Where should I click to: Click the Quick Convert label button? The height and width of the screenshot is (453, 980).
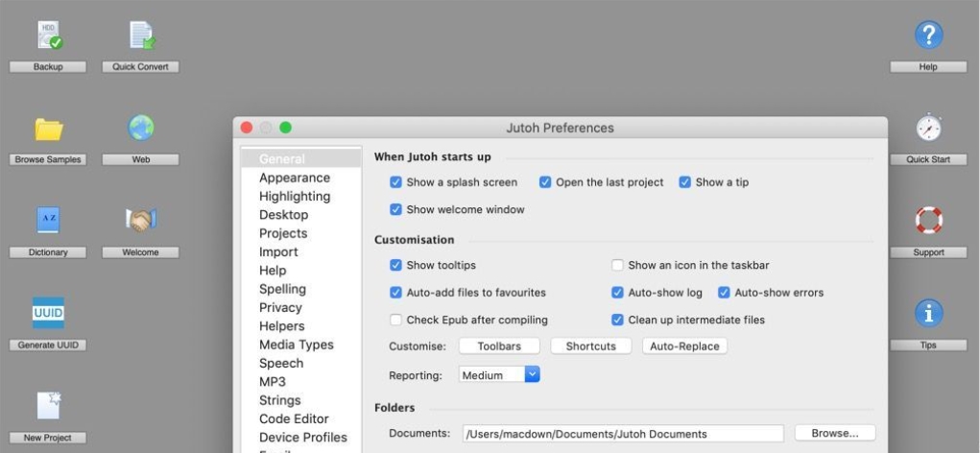(141, 67)
